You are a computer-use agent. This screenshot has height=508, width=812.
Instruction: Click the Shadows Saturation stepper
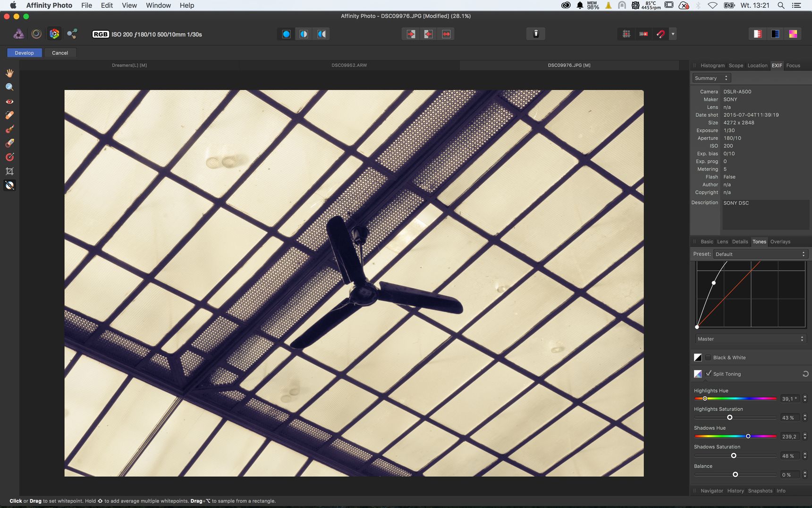click(805, 456)
